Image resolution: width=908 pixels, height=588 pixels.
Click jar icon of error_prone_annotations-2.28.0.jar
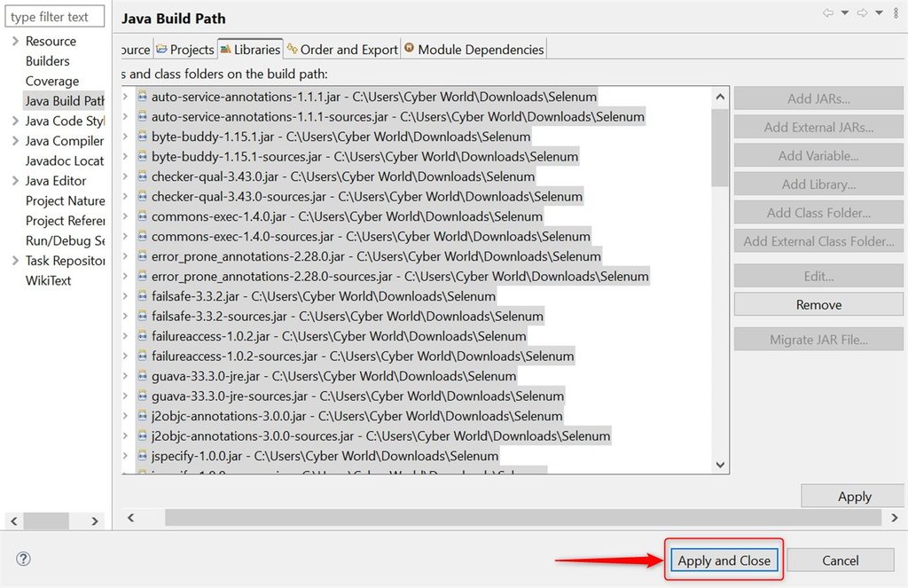point(142,256)
